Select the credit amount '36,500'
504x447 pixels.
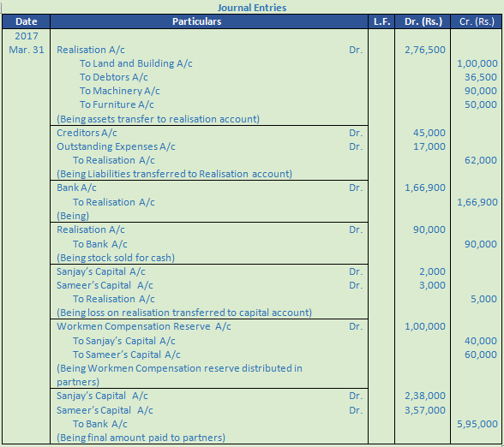coord(481,77)
